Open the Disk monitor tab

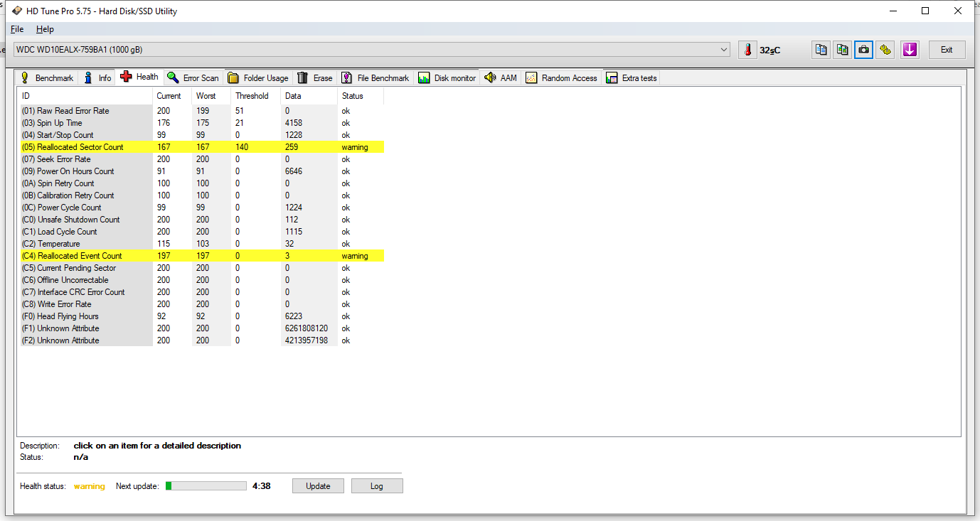click(x=447, y=78)
